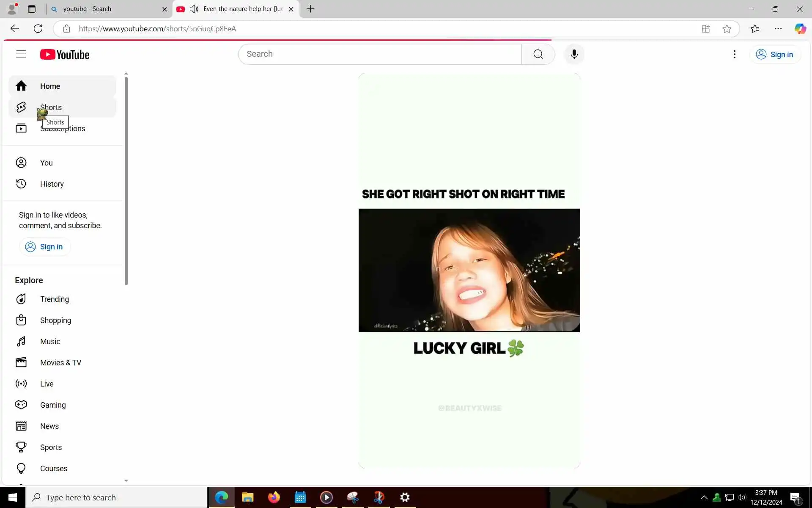Screen dimensions: 812x508
Task: Mute the playing YouTube tab
Action: 194,9
